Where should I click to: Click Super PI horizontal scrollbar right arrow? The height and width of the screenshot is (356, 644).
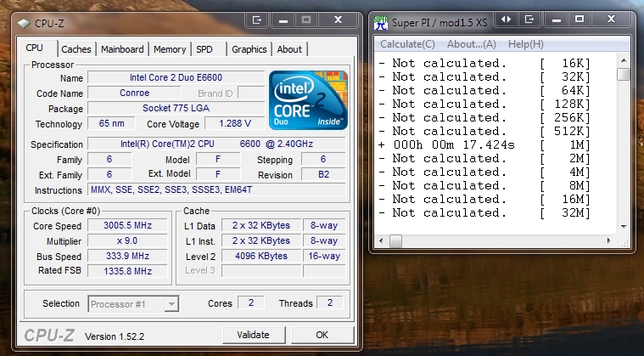click(x=608, y=241)
